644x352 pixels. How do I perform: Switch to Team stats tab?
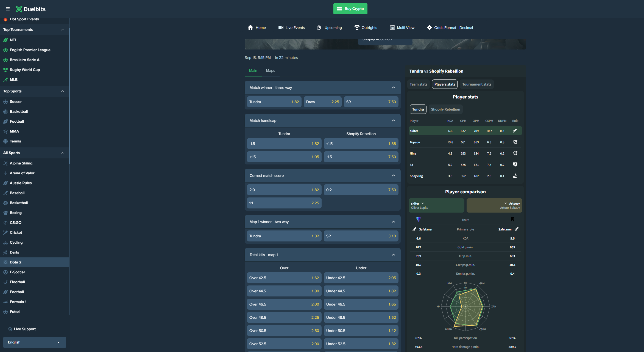point(419,84)
